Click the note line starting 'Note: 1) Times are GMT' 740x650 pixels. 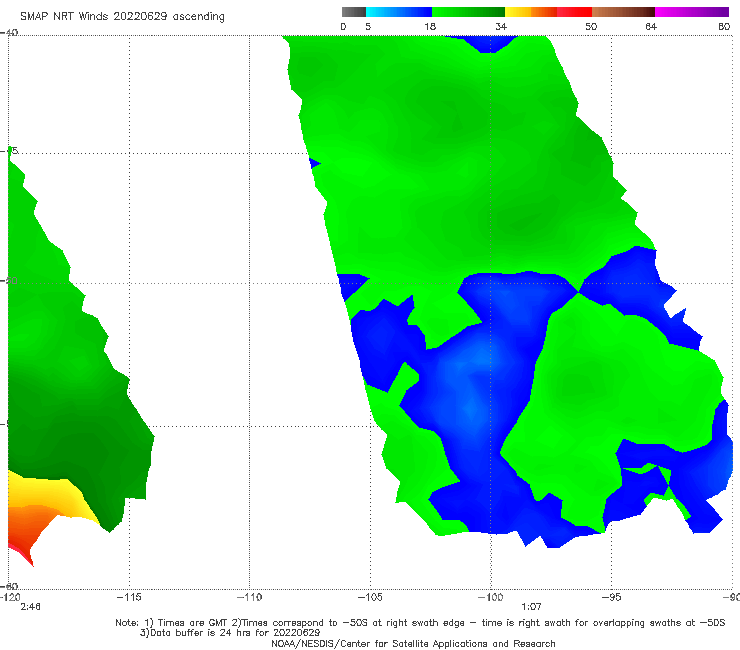[x=420, y=623]
